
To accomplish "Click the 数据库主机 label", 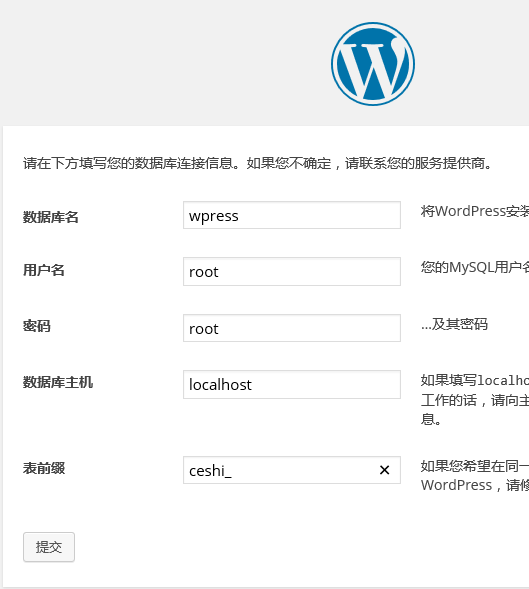I will pos(58,382).
